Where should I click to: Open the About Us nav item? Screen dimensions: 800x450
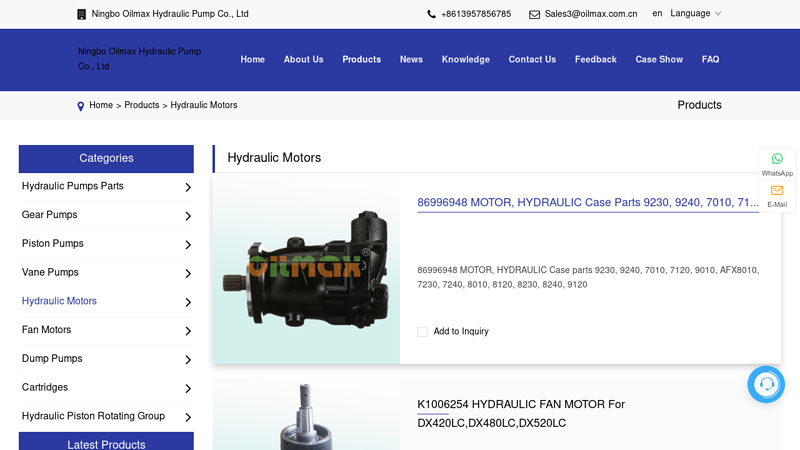pyautogui.click(x=304, y=60)
